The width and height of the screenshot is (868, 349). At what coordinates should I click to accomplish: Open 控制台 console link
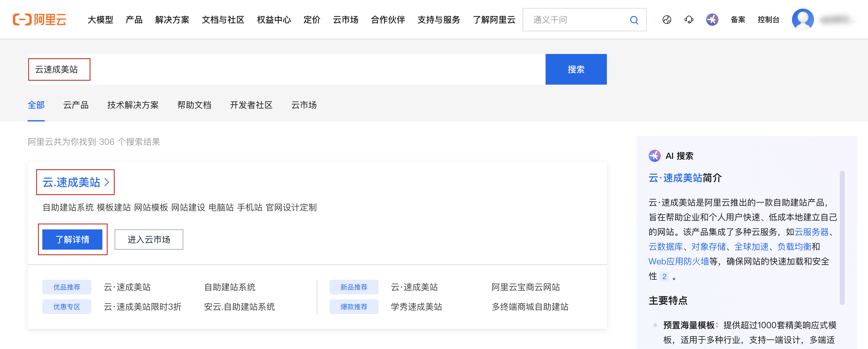tap(769, 20)
